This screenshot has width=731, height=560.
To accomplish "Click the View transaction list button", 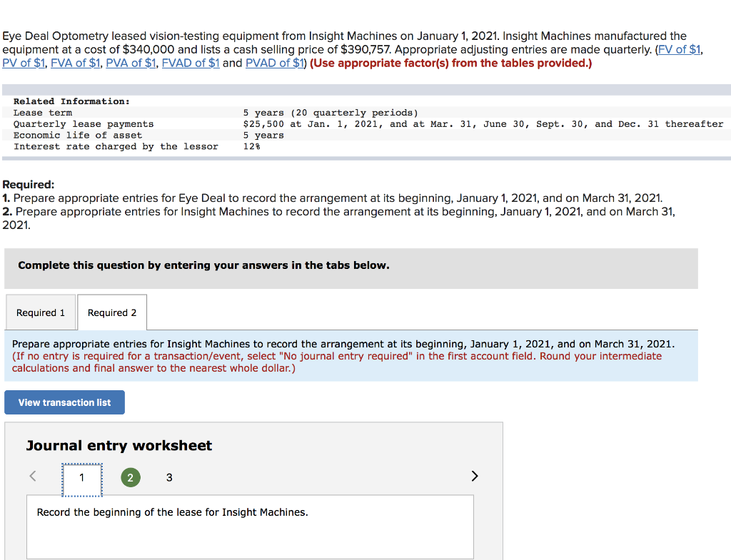I will (x=64, y=402).
